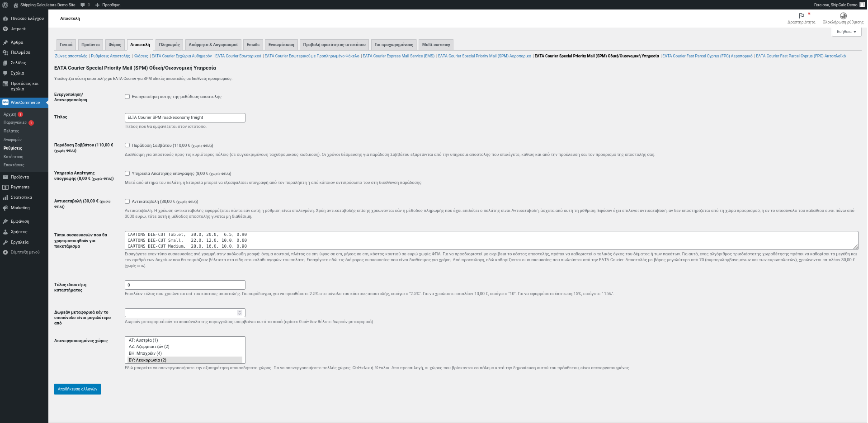Open Δραστηριότητα flag icon
This screenshot has height=423, width=868.
click(802, 16)
